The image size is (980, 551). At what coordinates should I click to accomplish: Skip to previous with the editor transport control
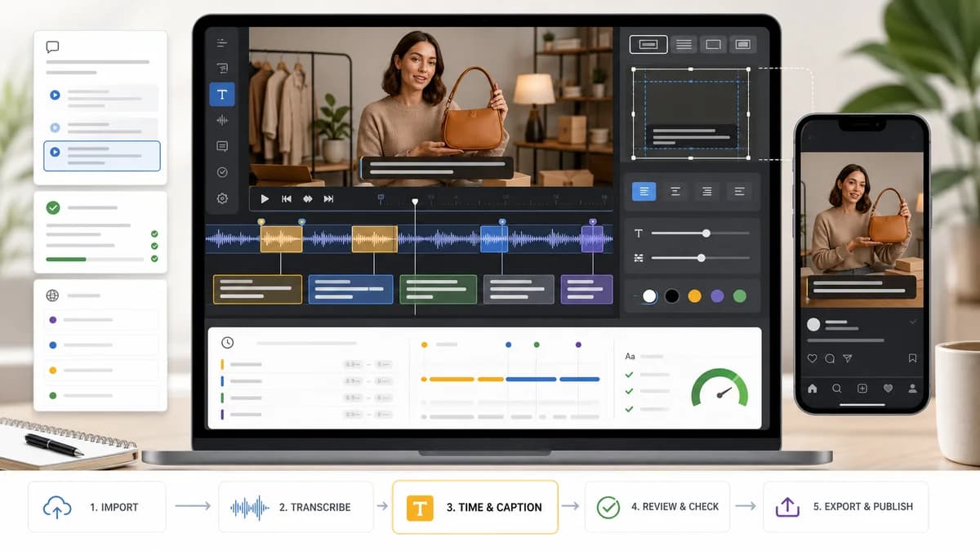287,198
